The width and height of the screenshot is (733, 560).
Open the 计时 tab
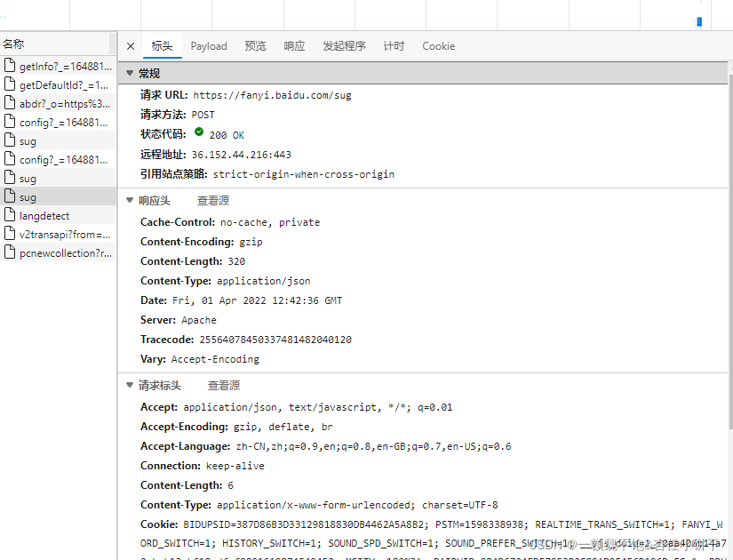pyautogui.click(x=394, y=46)
